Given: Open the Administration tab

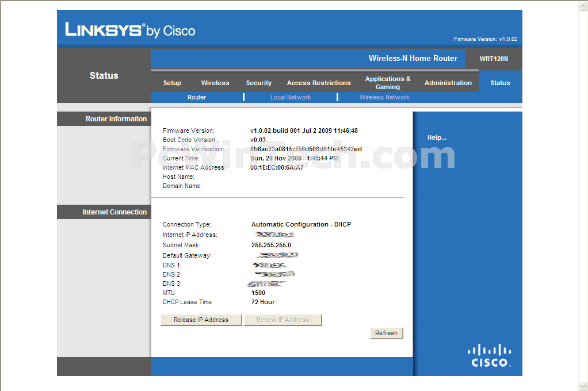Looking at the screenshot, I should pyautogui.click(x=448, y=83).
